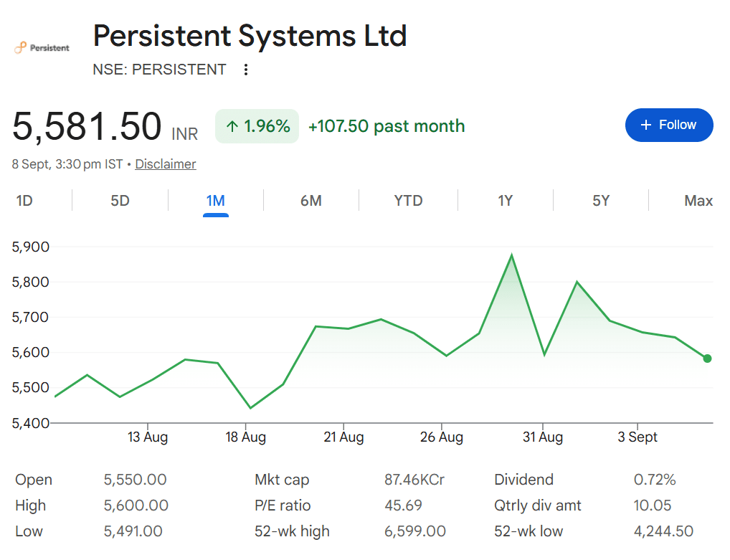Click the 5,900 y-axis label
This screenshot has width=730, height=560.
point(30,247)
